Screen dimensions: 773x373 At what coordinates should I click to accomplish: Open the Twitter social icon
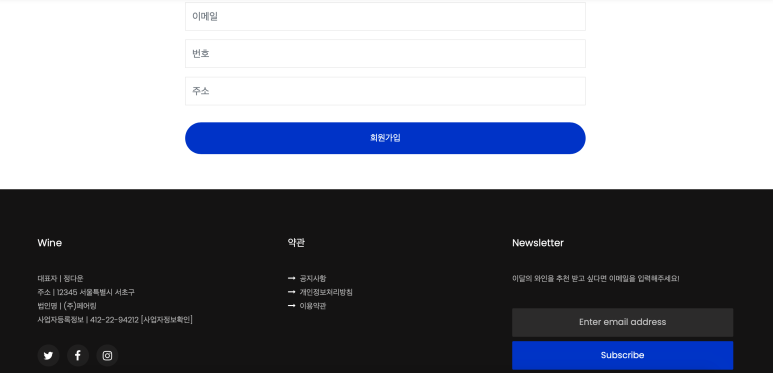(x=48, y=355)
